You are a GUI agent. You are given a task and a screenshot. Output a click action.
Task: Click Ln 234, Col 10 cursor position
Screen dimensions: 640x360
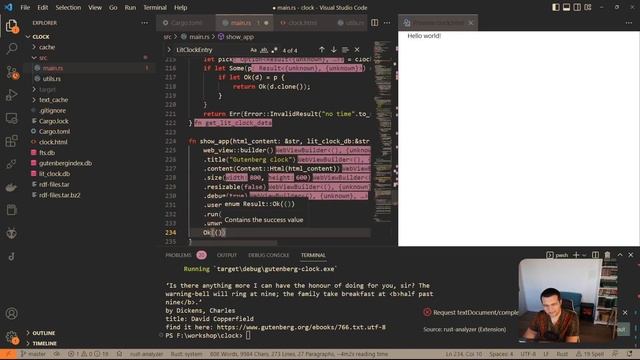(463, 354)
